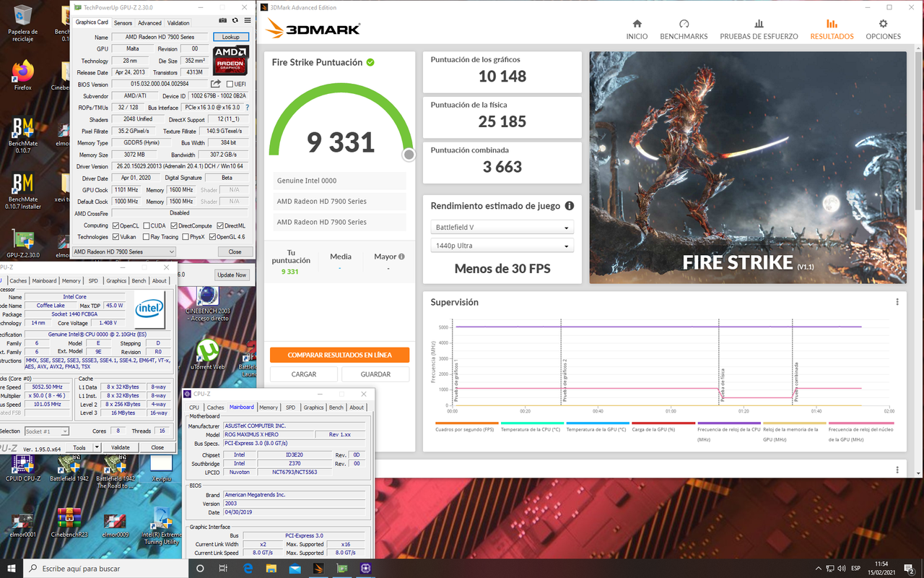This screenshot has width=924, height=578.
Task: Click the Validate button in CPU-Z
Action: pos(121,447)
